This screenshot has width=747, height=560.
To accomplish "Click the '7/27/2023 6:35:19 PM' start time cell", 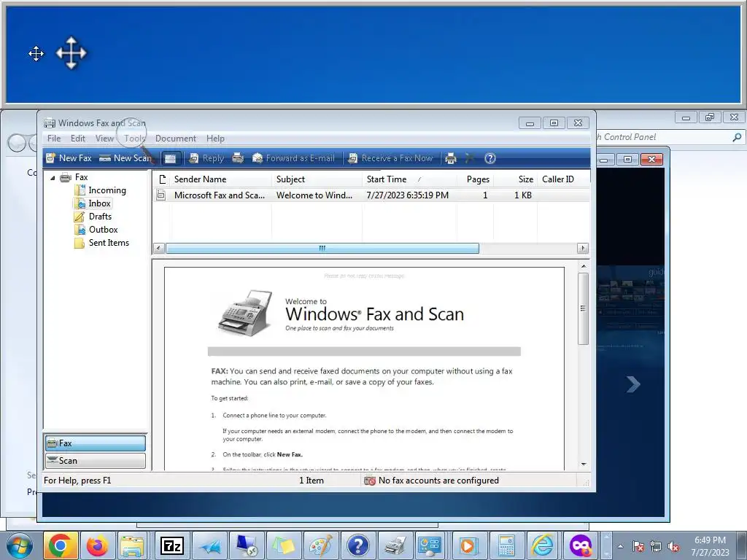I will tap(407, 195).
